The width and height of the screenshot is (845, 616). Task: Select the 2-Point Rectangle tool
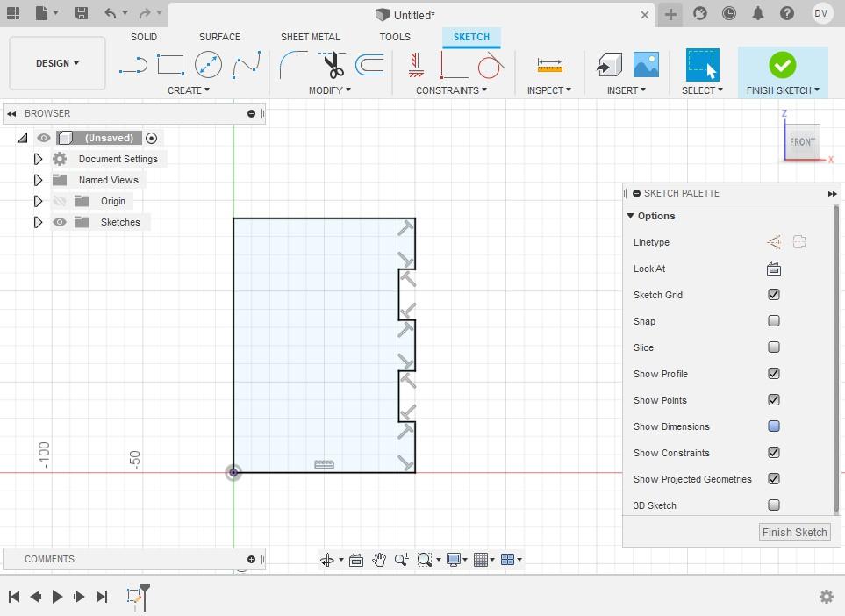[171, 65]
